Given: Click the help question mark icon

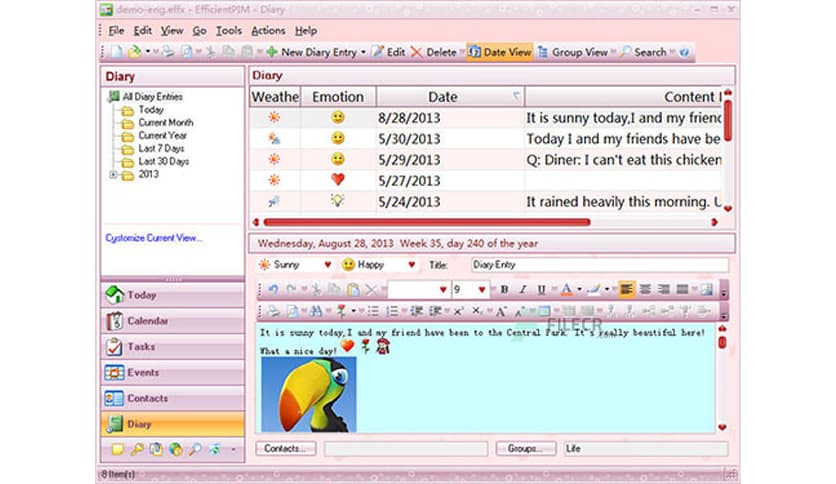Looking at the screenshot, I should [x=685, y=52].
